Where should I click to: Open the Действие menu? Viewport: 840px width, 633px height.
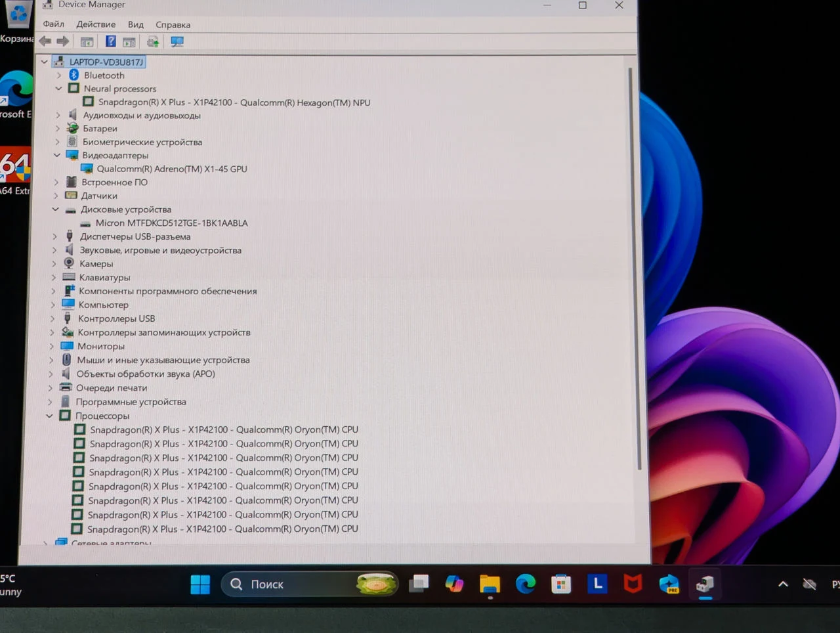[96, 24]
